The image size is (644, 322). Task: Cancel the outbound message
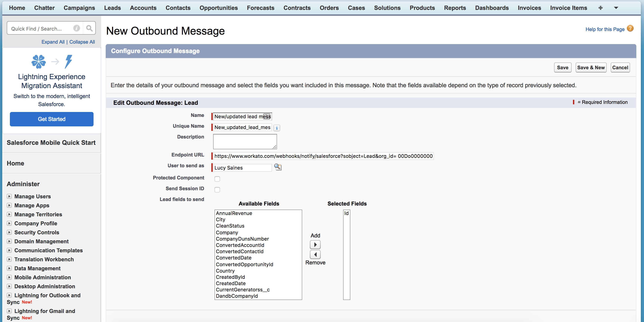(620, 67)
